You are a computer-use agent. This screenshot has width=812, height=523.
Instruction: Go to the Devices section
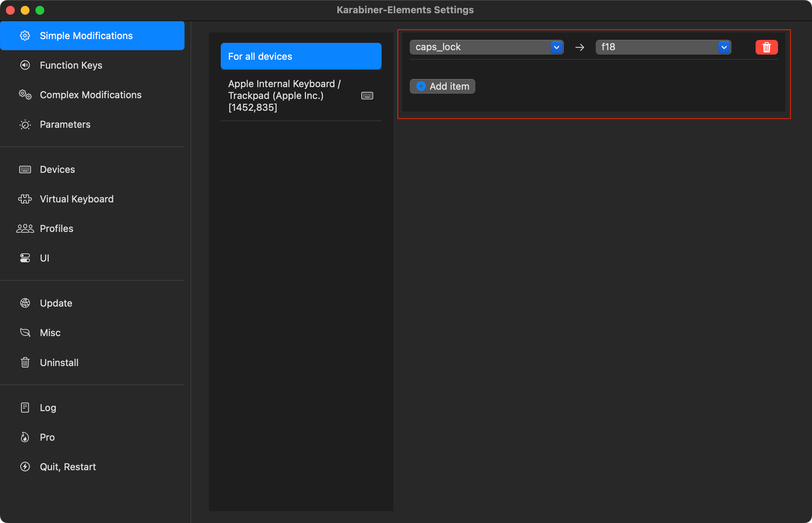(x=57, y=169)
